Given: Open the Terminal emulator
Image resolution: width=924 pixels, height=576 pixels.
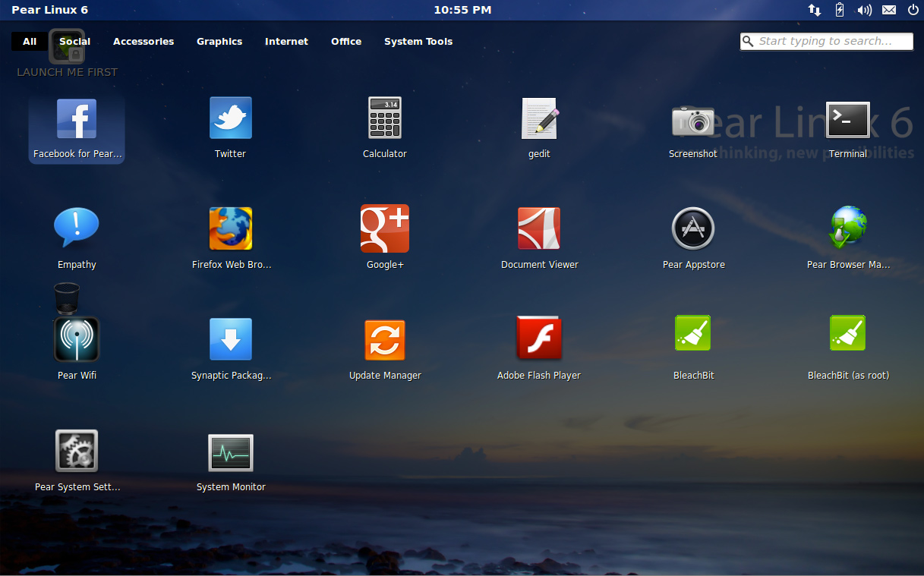Looking at the screenshot, I should (x=847, y=127).
